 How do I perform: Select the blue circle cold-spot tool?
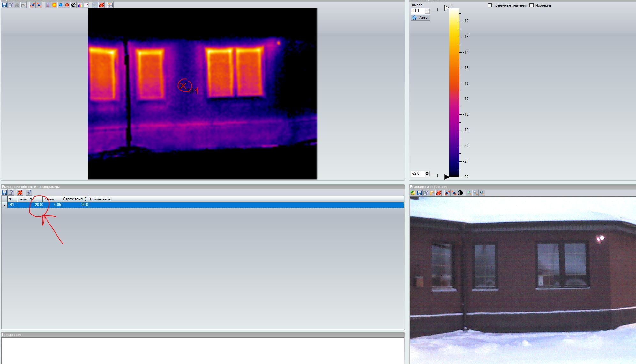click(x=61, y=5)
